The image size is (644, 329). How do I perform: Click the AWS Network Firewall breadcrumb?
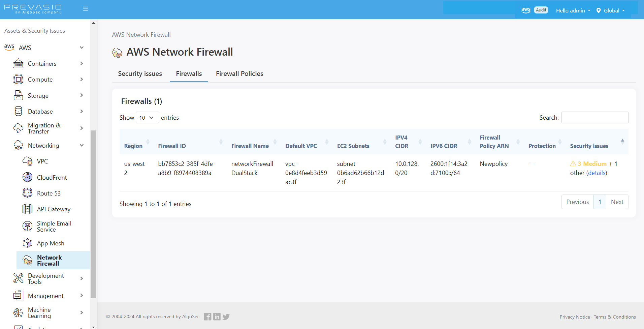pyautogui.click(x=141, y=35)
